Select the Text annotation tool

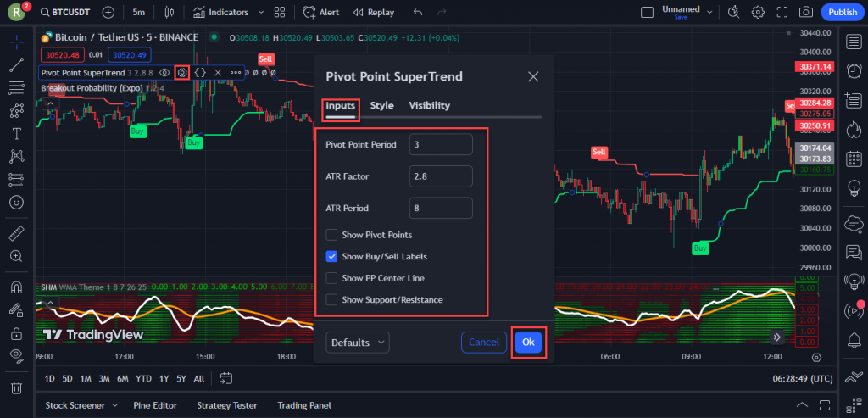[x=17, y=133]
